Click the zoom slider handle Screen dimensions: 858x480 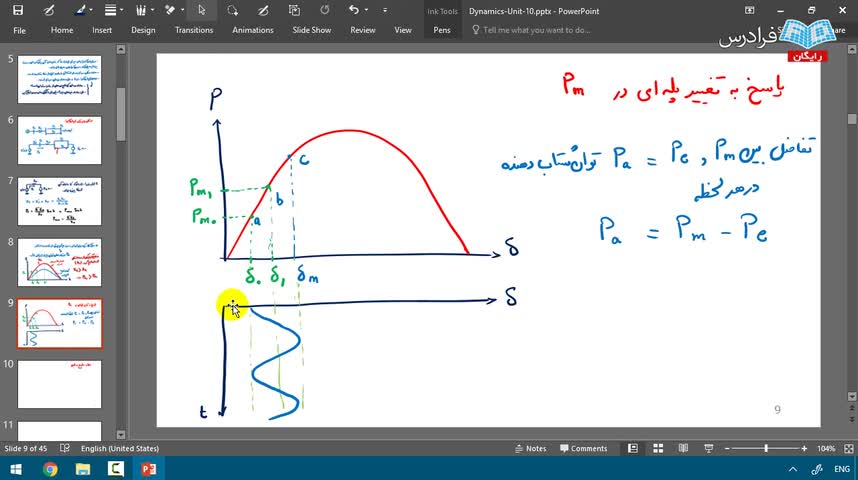click(766, 448)
